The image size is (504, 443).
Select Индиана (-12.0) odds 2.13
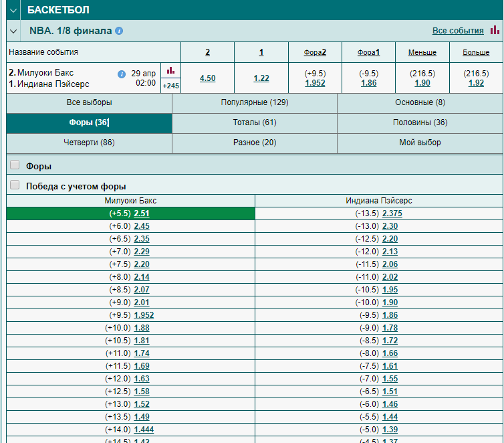390,252
